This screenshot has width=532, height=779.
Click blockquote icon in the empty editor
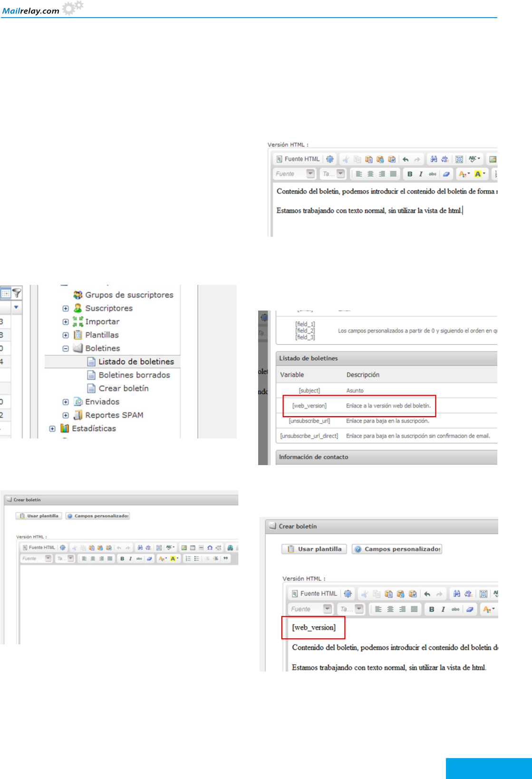pyautogui.click(x=226, y=558)
